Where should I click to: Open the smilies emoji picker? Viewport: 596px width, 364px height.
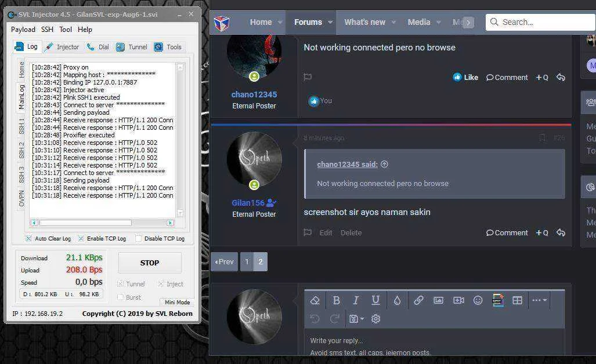[478, 300]
